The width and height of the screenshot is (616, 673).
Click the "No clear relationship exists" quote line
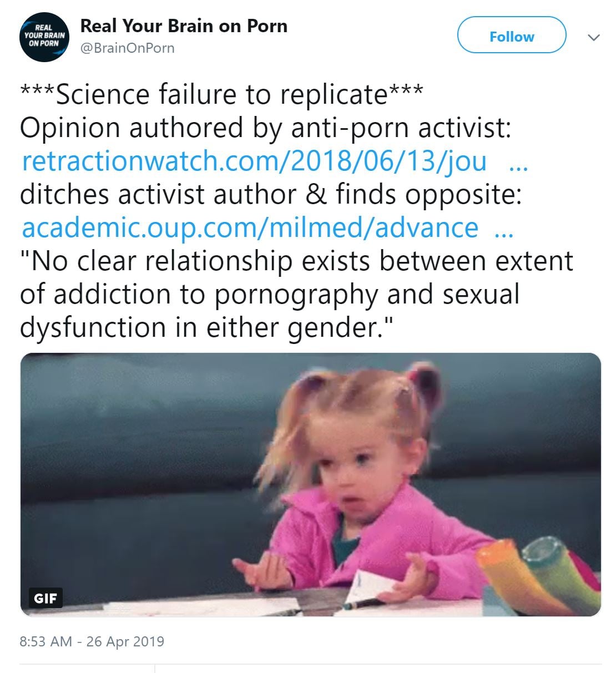tap(296, 261)
